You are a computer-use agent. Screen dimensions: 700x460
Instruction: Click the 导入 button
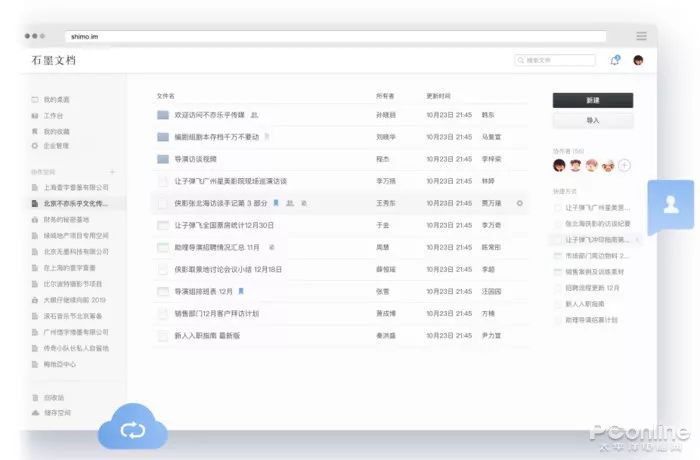coord(593,121)
